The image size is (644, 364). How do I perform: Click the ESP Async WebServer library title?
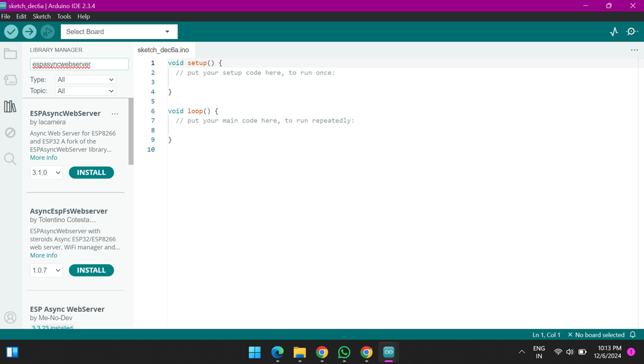tap(67, 309)
